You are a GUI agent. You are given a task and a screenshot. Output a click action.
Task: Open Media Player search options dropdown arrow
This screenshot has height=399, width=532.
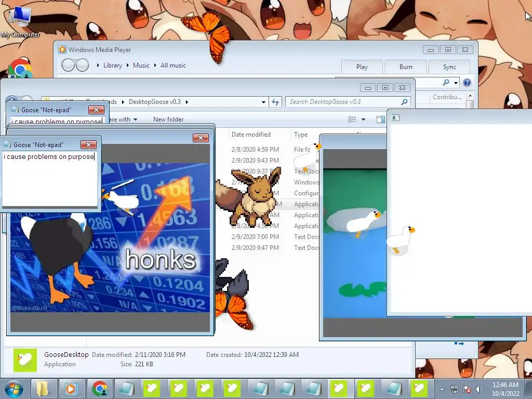tap(456, 83)
